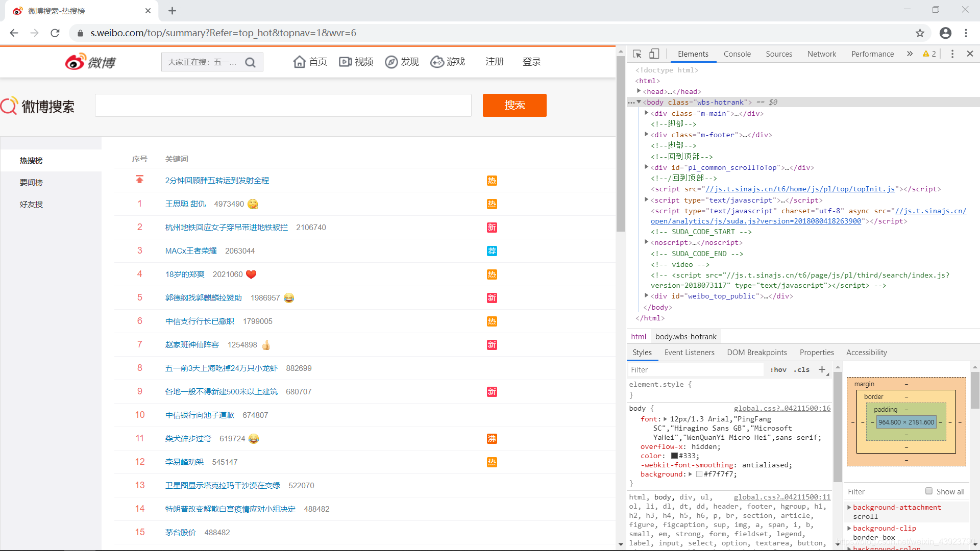Toggle device toolbar in DevTools
Viewport: 980px width, 551px height.
(x=654, y=54)
